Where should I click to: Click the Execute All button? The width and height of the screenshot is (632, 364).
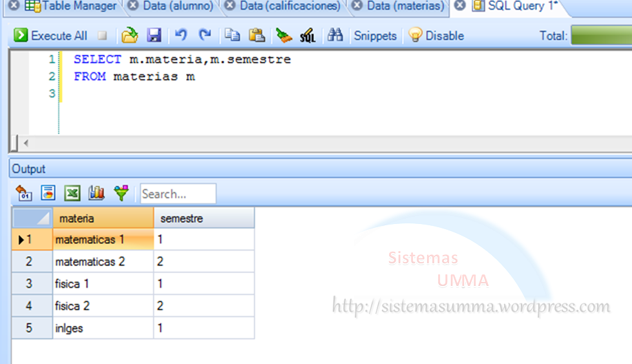[x=50, y=35]
